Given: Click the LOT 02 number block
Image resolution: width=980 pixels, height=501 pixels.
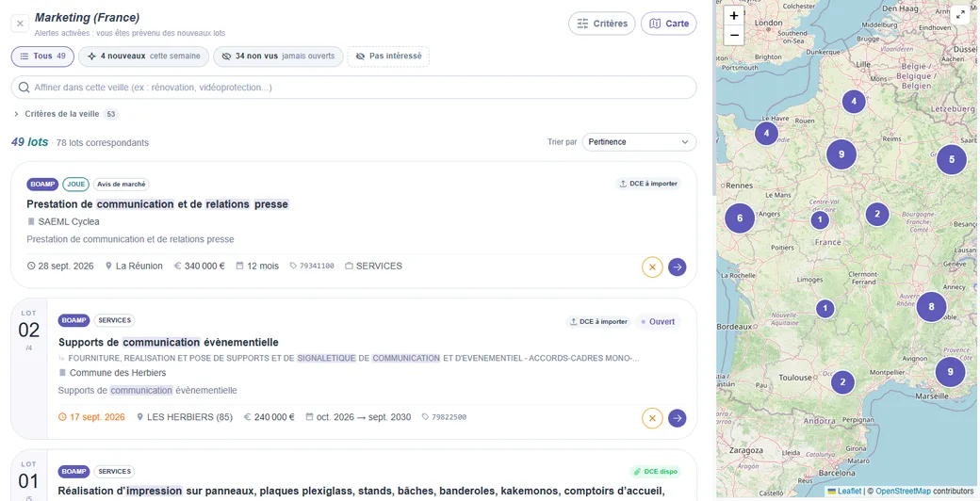Looking at the screenshot, I should pyautogui.click(x=29, y=330).
